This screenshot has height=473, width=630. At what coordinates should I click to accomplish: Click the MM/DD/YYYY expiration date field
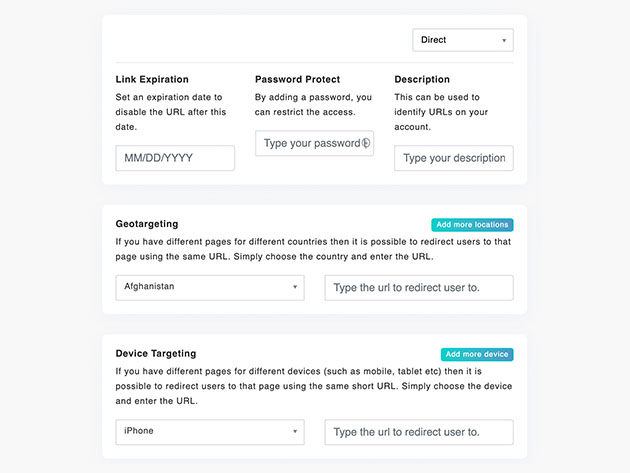click(175, 158)
